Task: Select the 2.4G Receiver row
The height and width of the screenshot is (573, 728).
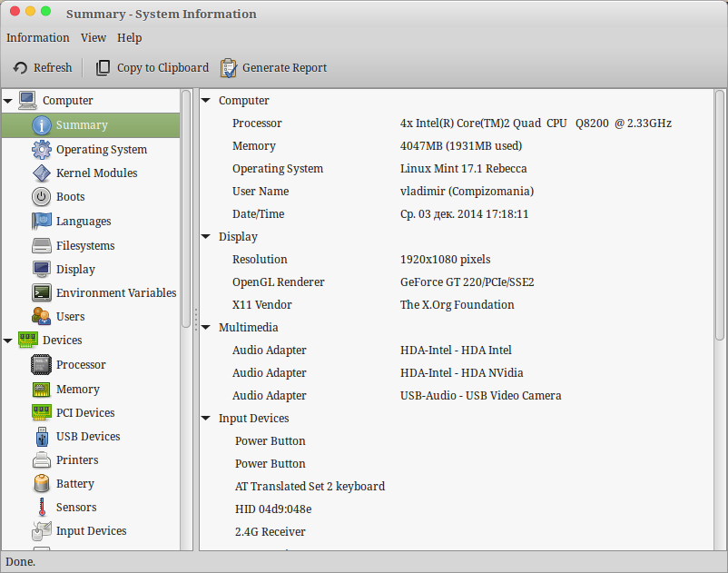Action: click(456, 532)
